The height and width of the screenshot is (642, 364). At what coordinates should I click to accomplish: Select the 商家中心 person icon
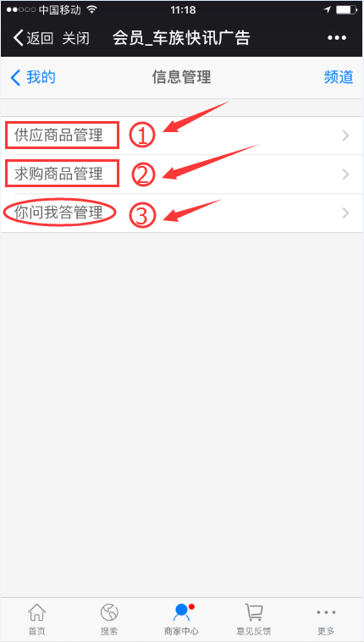(182, 612)
